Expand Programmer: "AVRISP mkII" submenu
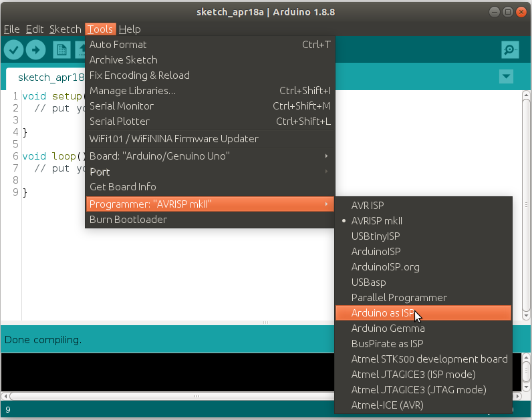 [210, 204]
